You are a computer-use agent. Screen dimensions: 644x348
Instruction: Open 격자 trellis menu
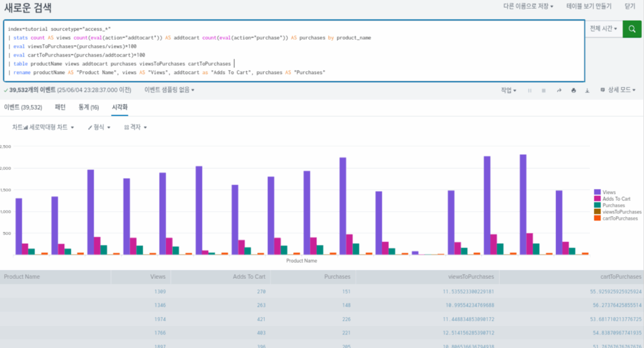click(136, 128)
